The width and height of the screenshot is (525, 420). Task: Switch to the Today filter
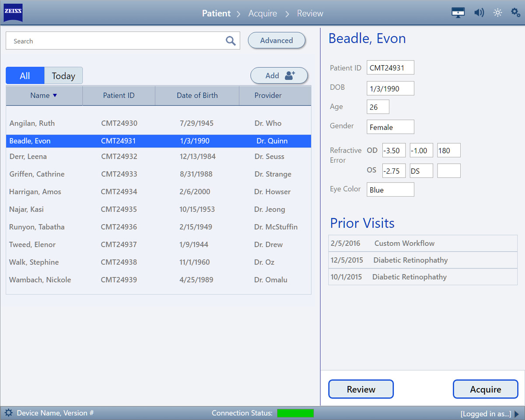pos(63,76)
